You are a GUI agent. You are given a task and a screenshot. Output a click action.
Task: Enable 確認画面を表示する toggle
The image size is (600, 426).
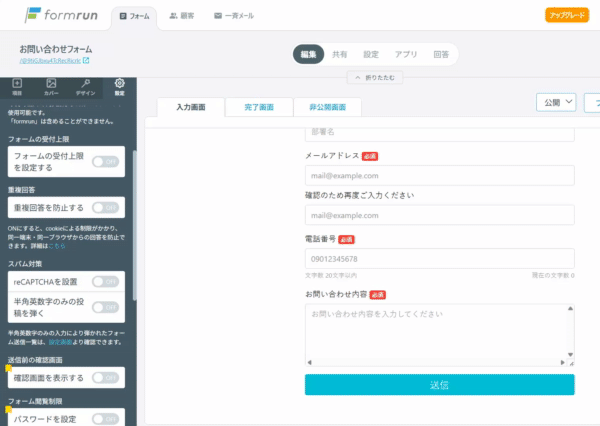pos(105,378)
